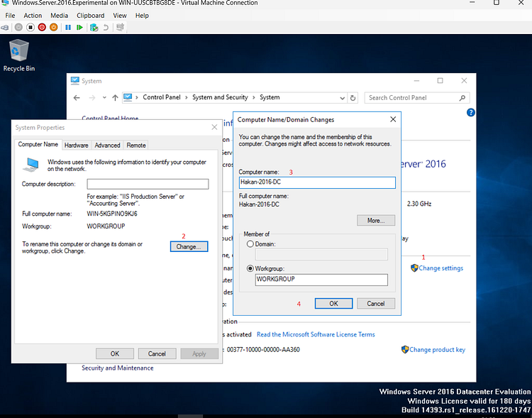Close the Computer Name/Domain Changes dialog
532x418 pixels.
point(393,119)
